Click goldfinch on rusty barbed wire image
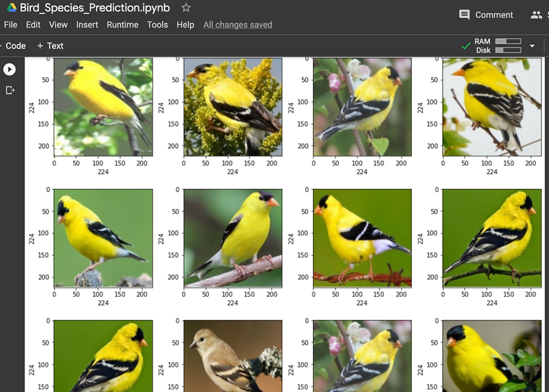 [362, 239]
